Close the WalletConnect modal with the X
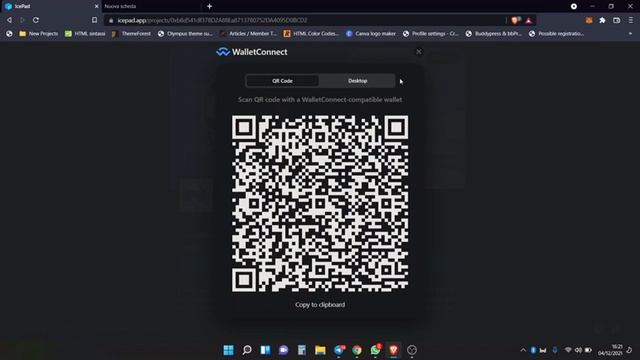640x360 pixels. click(419, 52)
